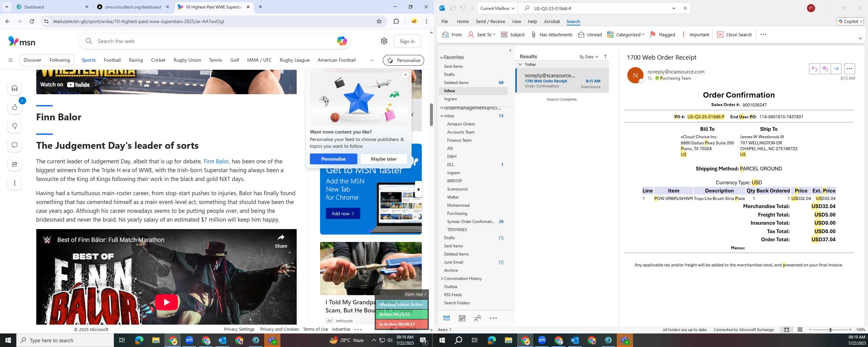The height and width of the screenshot is (347, 868).
Task: Open the MSN hamburger menu icon
Action: click(x=11, y=60)
